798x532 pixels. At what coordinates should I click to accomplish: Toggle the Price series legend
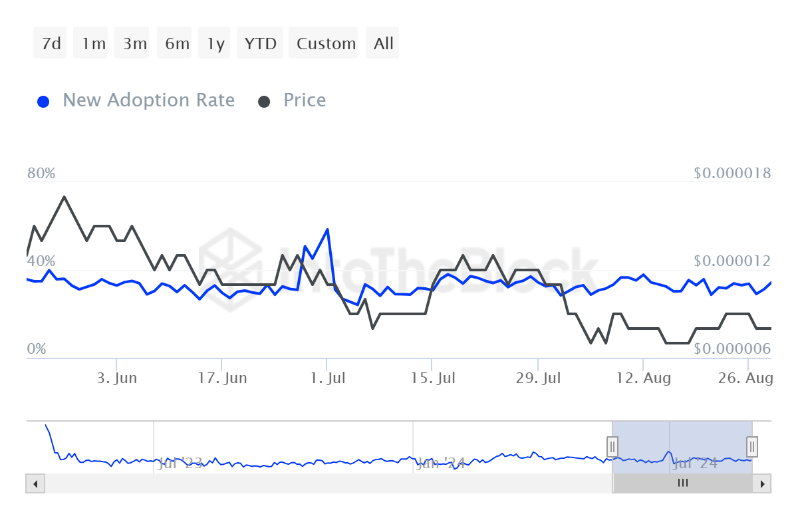[x=305, y=100]
